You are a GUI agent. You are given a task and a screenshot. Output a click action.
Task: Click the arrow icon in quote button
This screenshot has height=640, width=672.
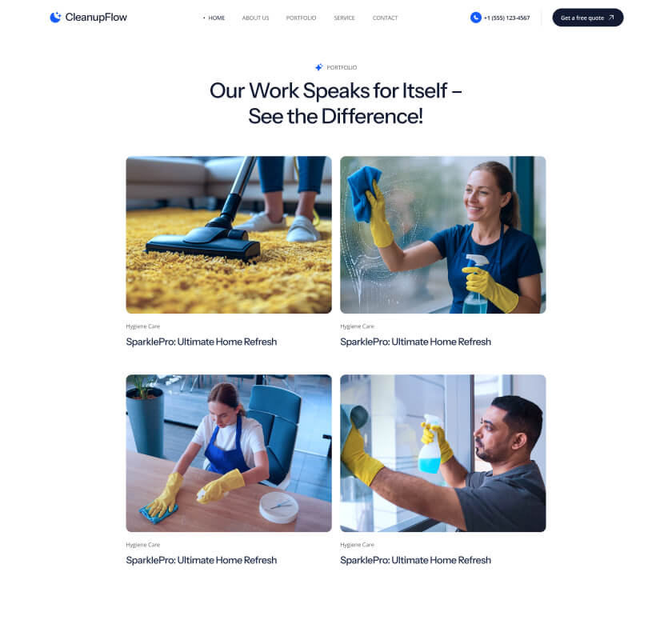611,18
